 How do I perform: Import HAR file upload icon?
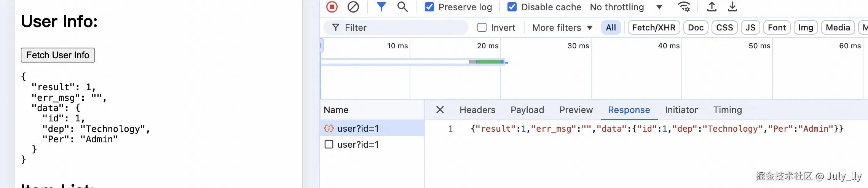point(712,7)
